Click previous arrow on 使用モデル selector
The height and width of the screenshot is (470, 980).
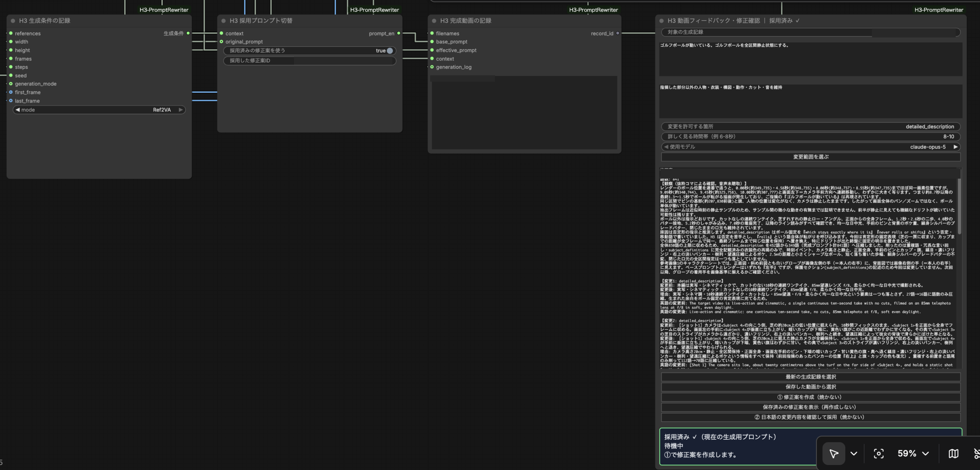(666, 147)
